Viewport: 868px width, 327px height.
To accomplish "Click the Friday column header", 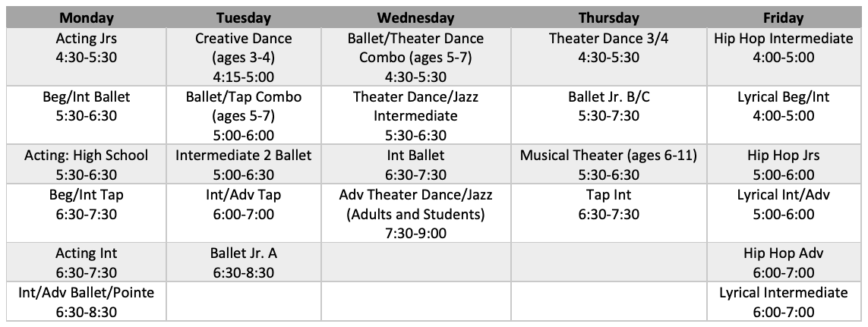I will [784, 18].
